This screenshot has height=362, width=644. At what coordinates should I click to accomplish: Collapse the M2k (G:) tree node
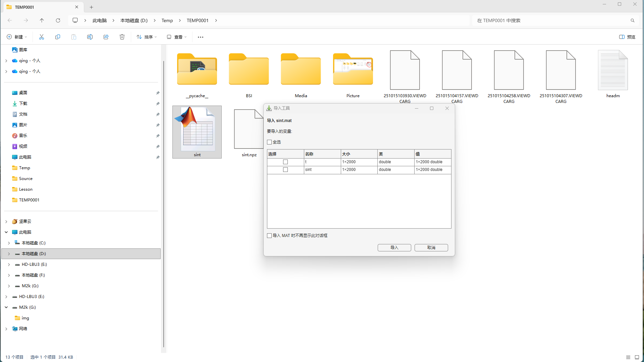tap(6, 307)
